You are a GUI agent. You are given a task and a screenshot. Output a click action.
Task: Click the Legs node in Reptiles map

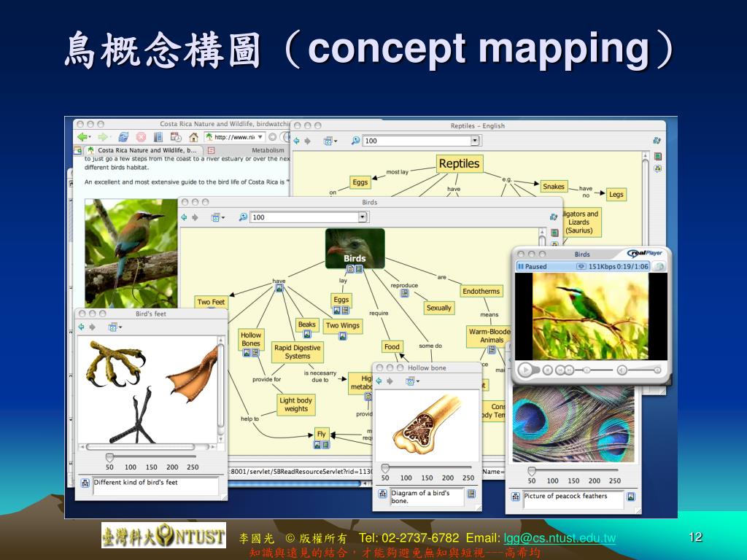pos(616,194)
